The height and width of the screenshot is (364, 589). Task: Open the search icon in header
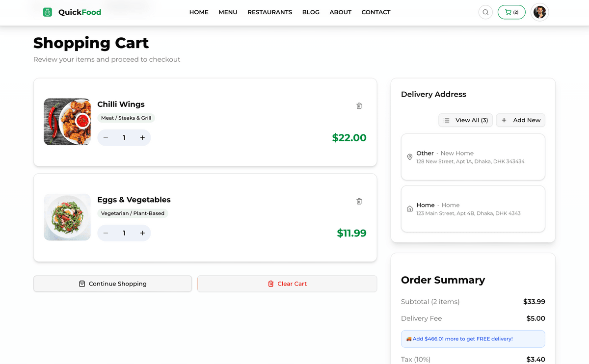tap(485, 12)
